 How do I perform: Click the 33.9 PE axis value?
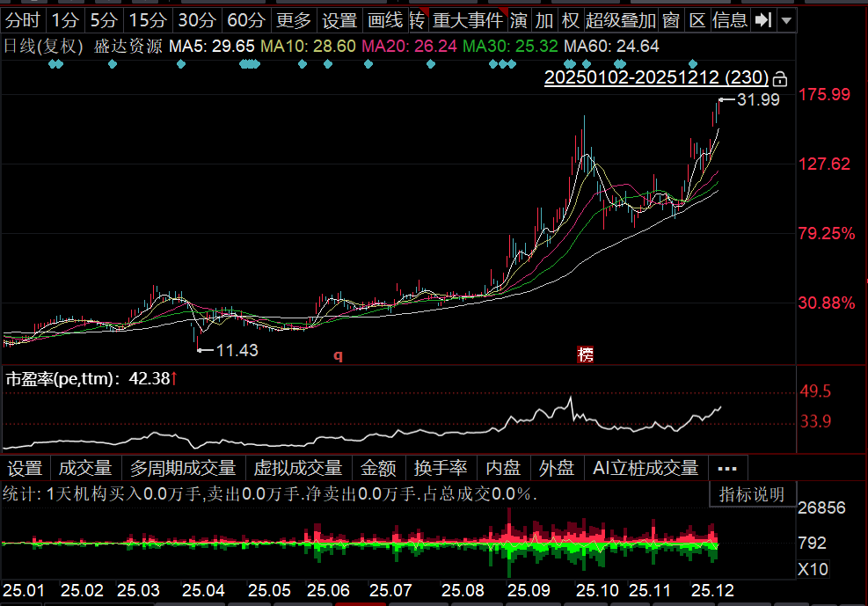pyautogui.click(x=815, y=421)
